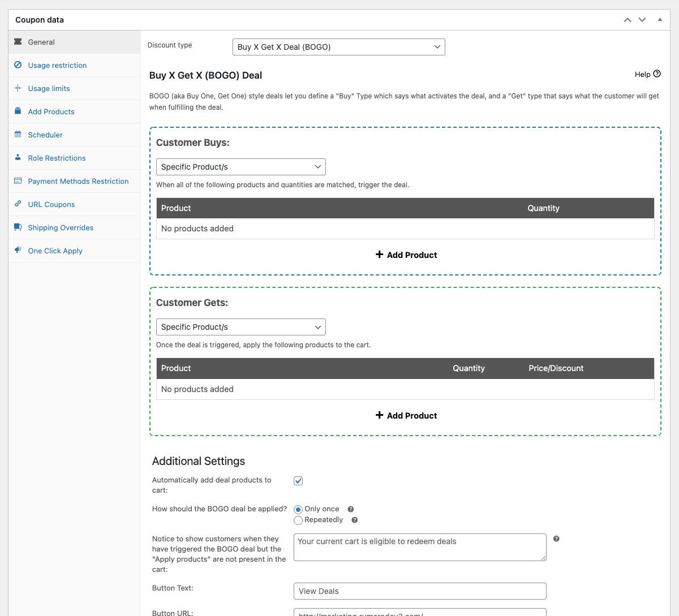Click the help tooltip icon beside Repeatedly
The image size is (679, 616).
pos(355,520)
